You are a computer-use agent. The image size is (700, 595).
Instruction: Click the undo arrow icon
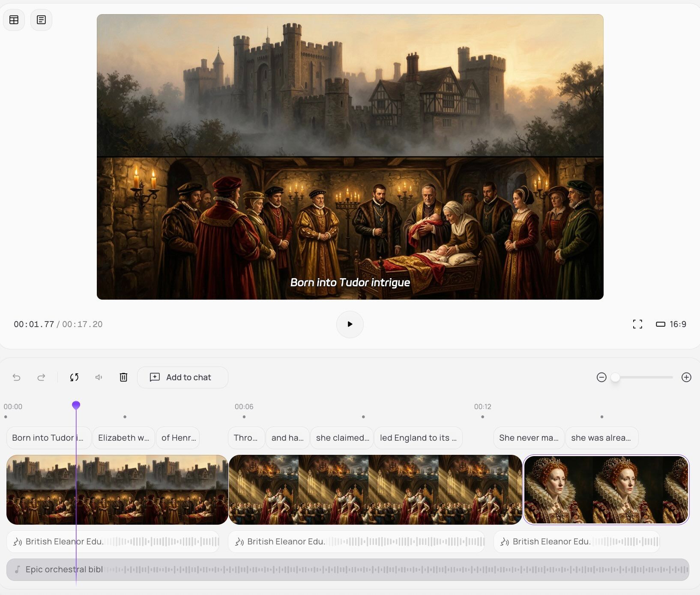coord(17,377)
